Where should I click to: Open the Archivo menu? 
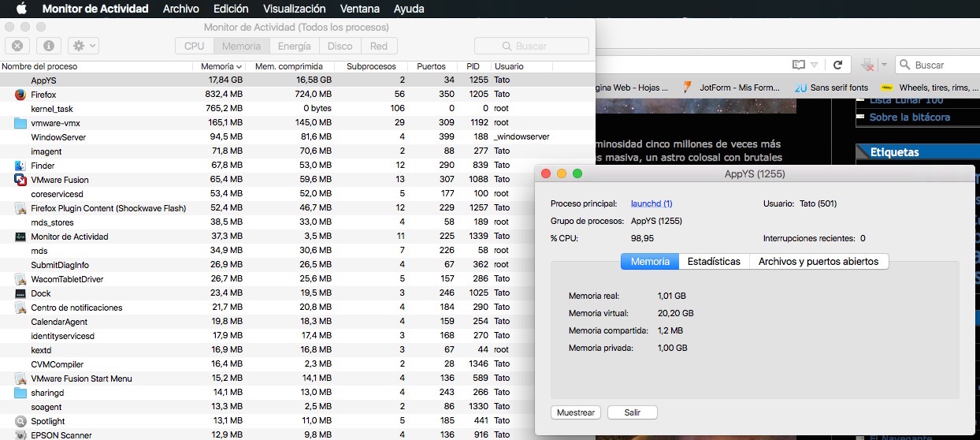181,9
